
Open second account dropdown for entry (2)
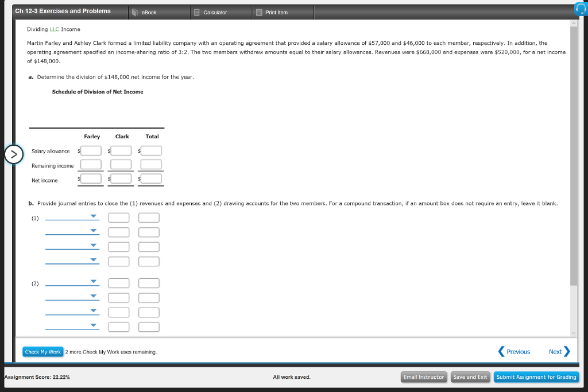coord(72,297)
